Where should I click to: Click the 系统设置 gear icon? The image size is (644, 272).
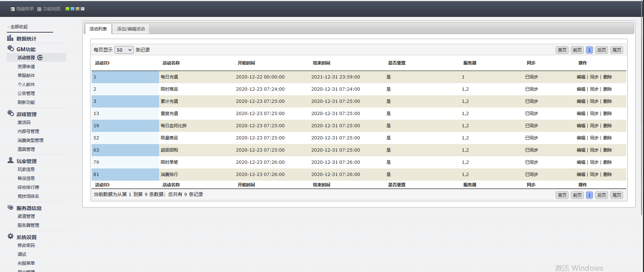[11, 236]
